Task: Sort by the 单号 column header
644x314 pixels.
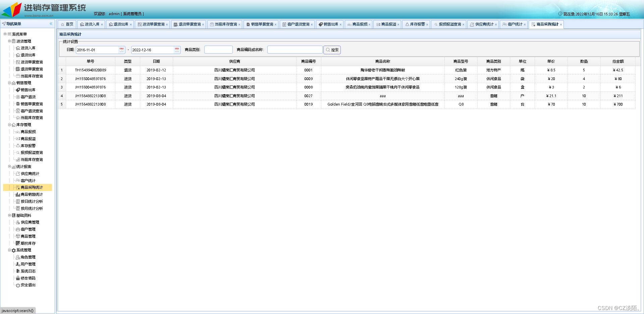Action: (x=91, y=61)
